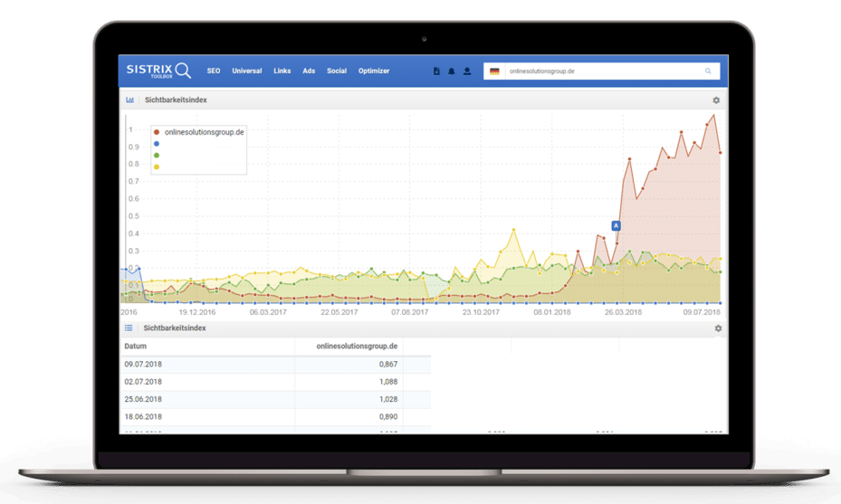Open notifications bell icon
The image size is (841, 504).
pyautogui.click(x=452, y=71)
